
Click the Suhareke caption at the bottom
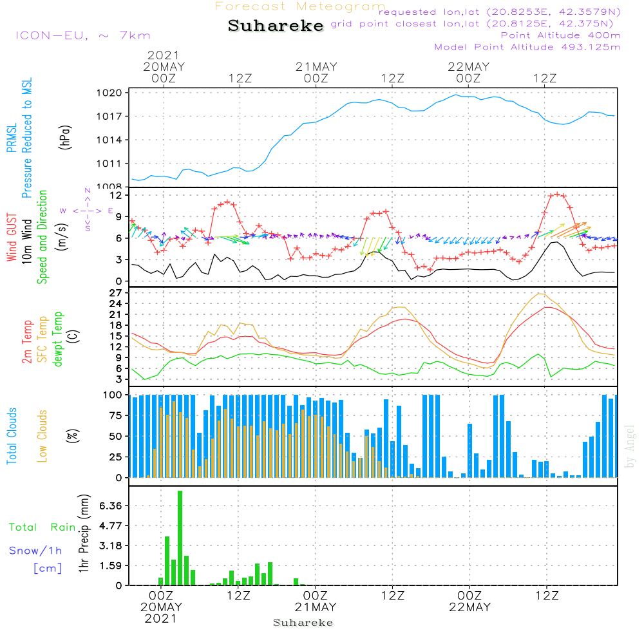tap(303, 623)
